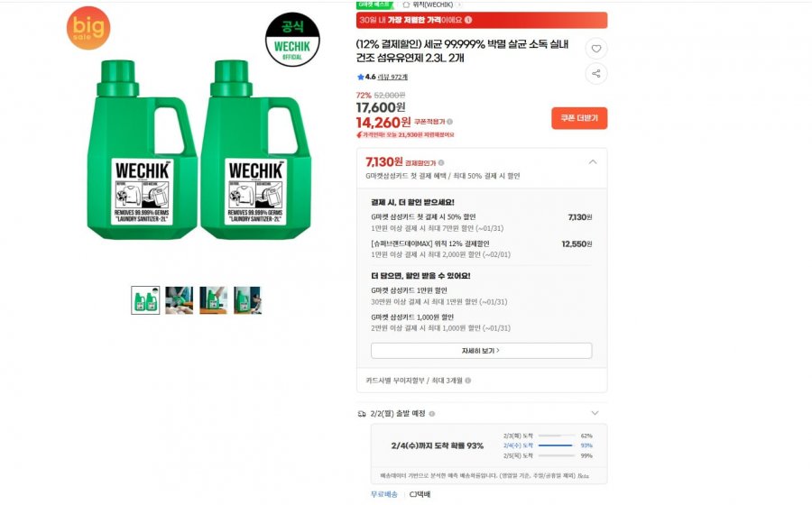
Task: Expand the 2/2(월) shipping schedule section
Action: click(x=593, y=413)
